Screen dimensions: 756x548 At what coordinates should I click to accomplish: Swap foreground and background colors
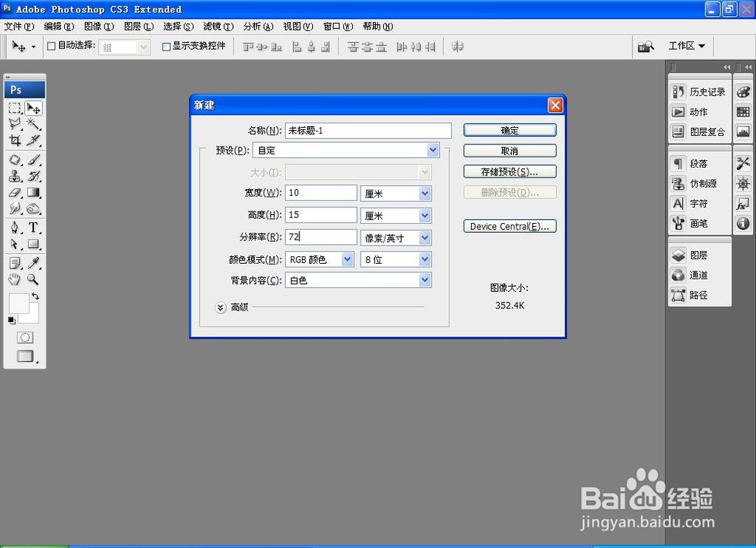coord(36,296)
